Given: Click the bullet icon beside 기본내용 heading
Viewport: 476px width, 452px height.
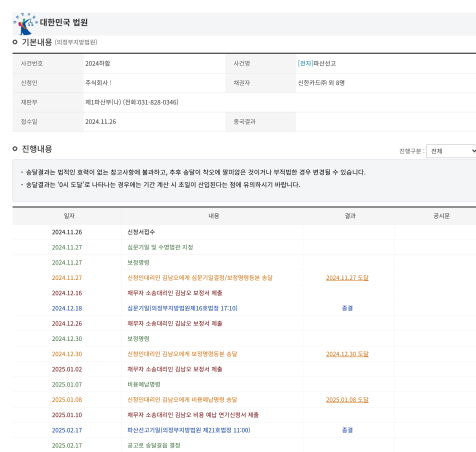Looking at the screenshot, I should point(15,42).
